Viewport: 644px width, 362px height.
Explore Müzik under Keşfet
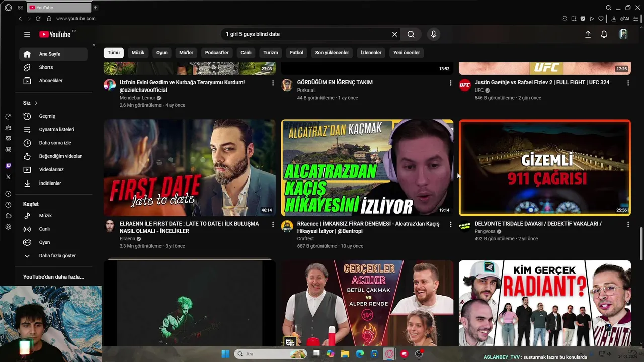53,216
